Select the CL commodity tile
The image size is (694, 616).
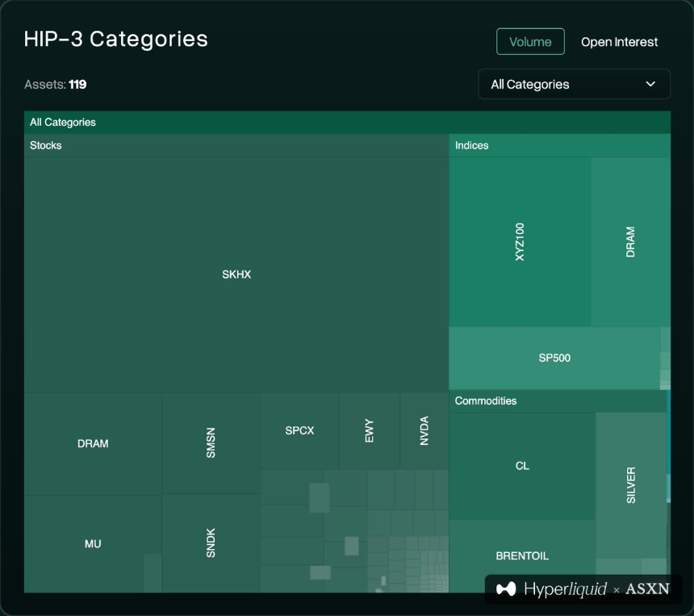(522, 466)
